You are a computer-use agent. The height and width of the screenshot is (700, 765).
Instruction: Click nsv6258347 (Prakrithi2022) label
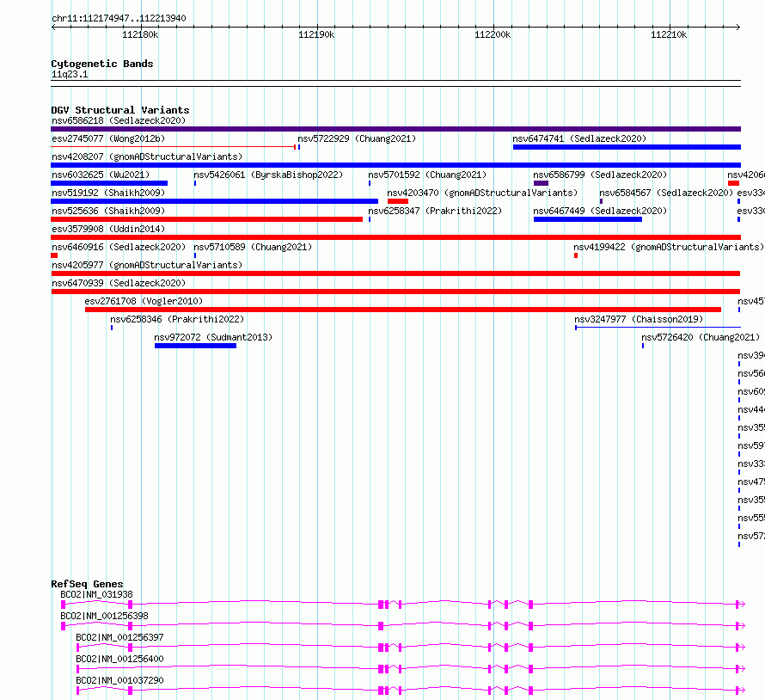click(435, 211)
